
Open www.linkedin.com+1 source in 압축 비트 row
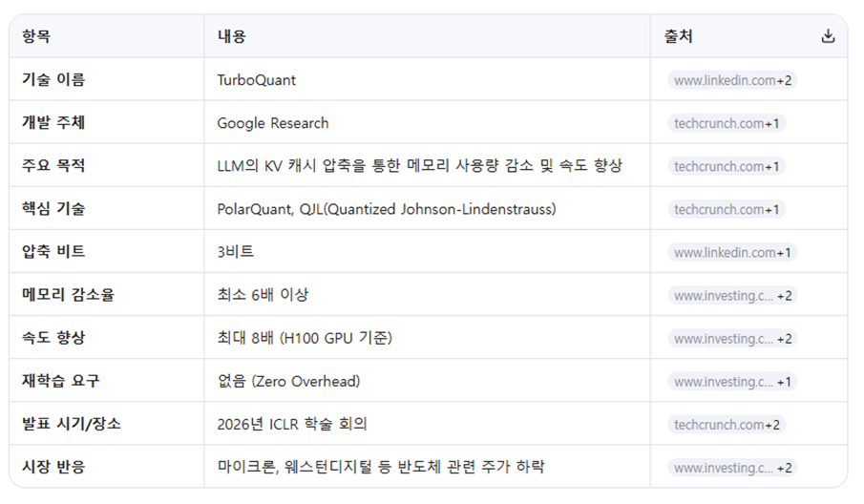tap(732, 252)
